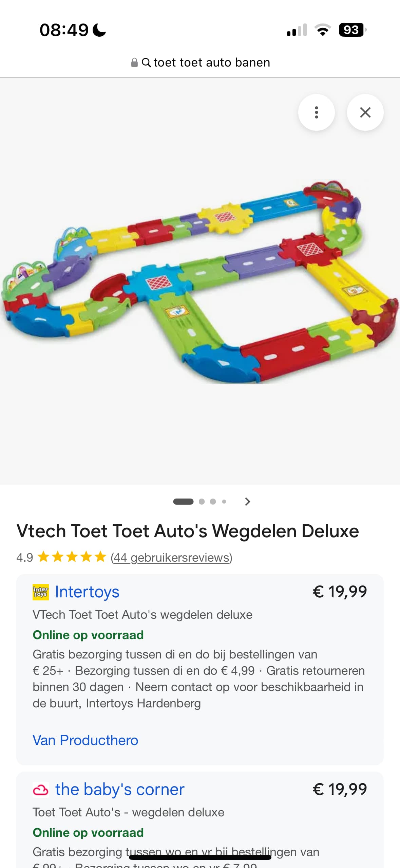
Task: Select the fourth image carousel dot
Action: [224, 502]
